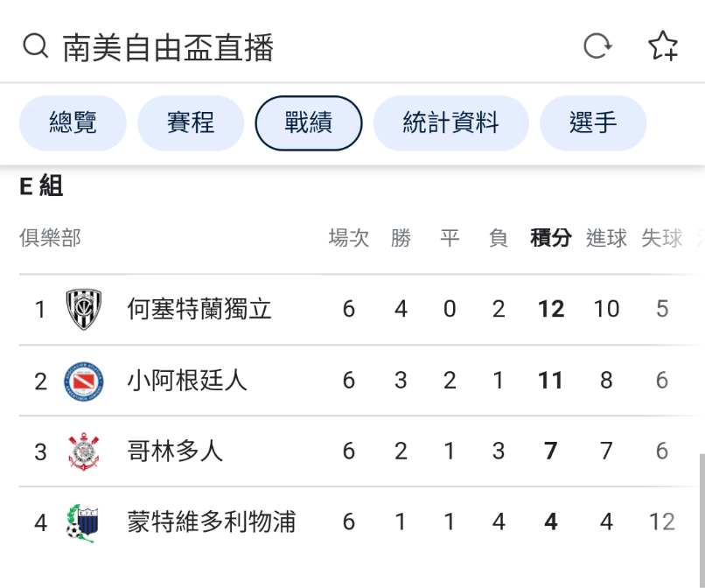Tap the add-to-favorites star icon

[663, 45]
